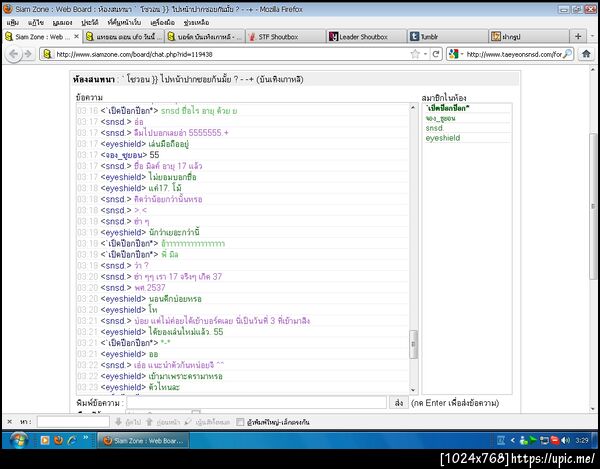Open the ช่วยเหลือ (Help) menu

coord(196,23)
